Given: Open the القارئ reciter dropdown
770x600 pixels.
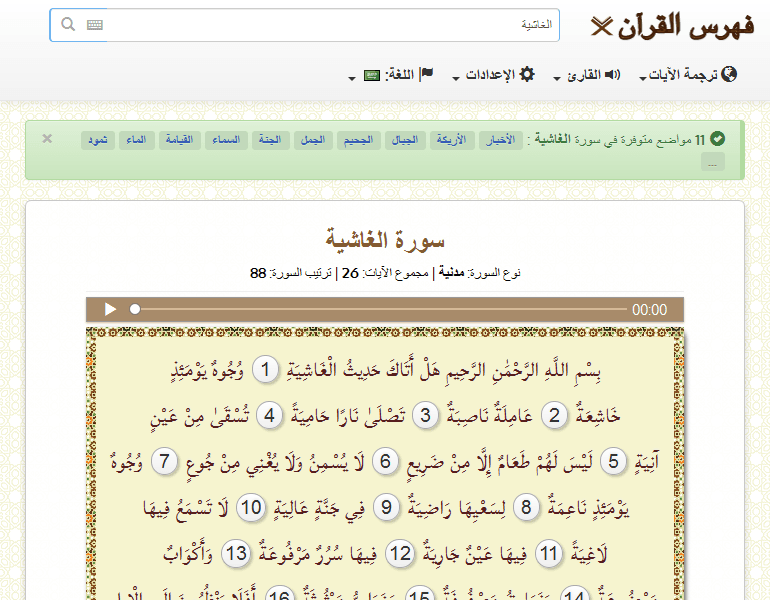Looking at the screenshot, I should [x=580, y=75].
